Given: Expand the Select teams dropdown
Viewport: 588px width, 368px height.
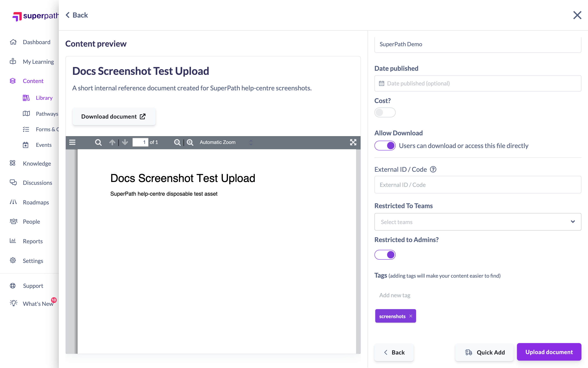Looking at the screenshot, I should pos(478,222).
